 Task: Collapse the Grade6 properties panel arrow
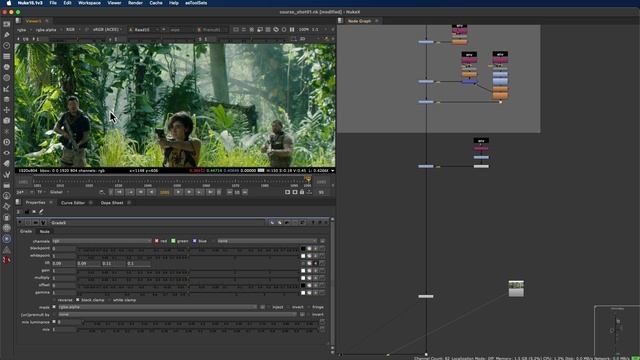20,223
